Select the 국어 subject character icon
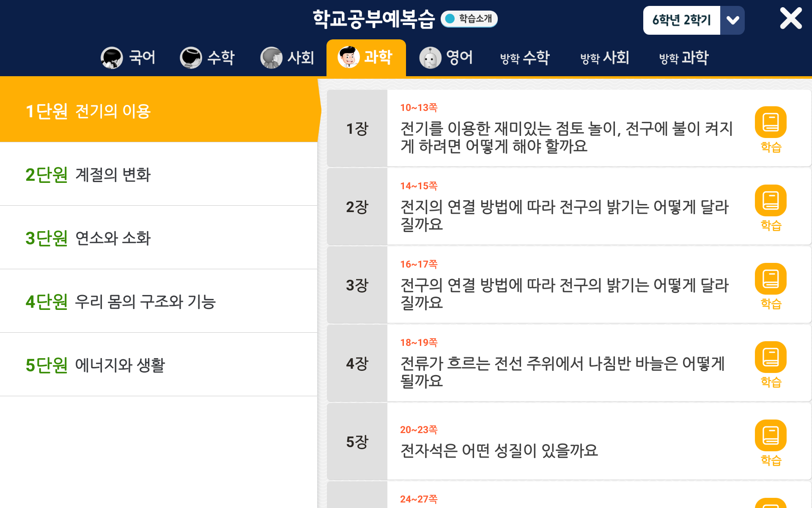This screenshot has width=812, height=508. [x=111, y=58]
